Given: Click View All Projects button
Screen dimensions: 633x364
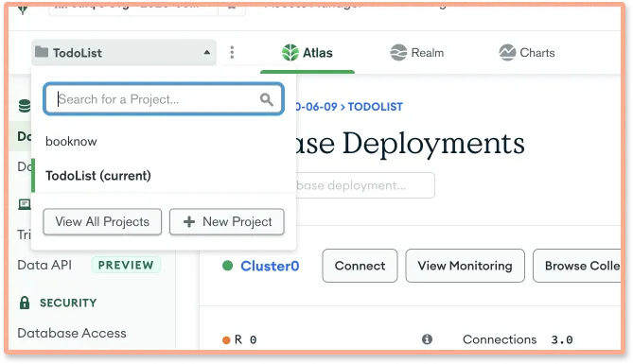Looking at the screenshot, I should pyautogui.click(x=102, y=221).
